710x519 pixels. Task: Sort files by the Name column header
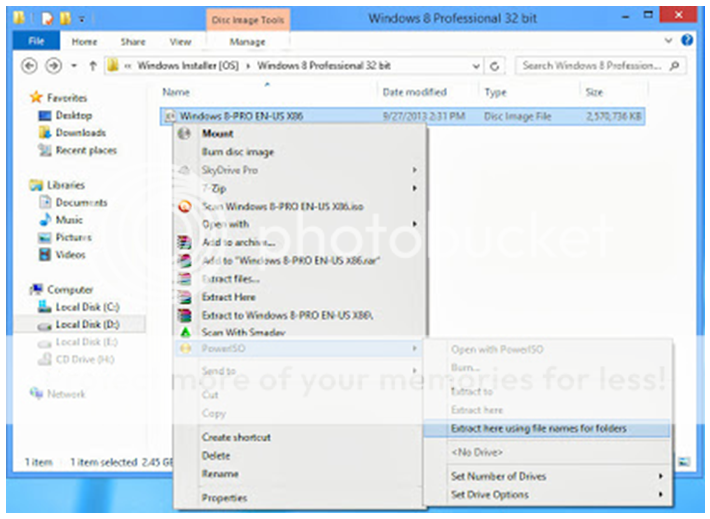tap(176, 92)
